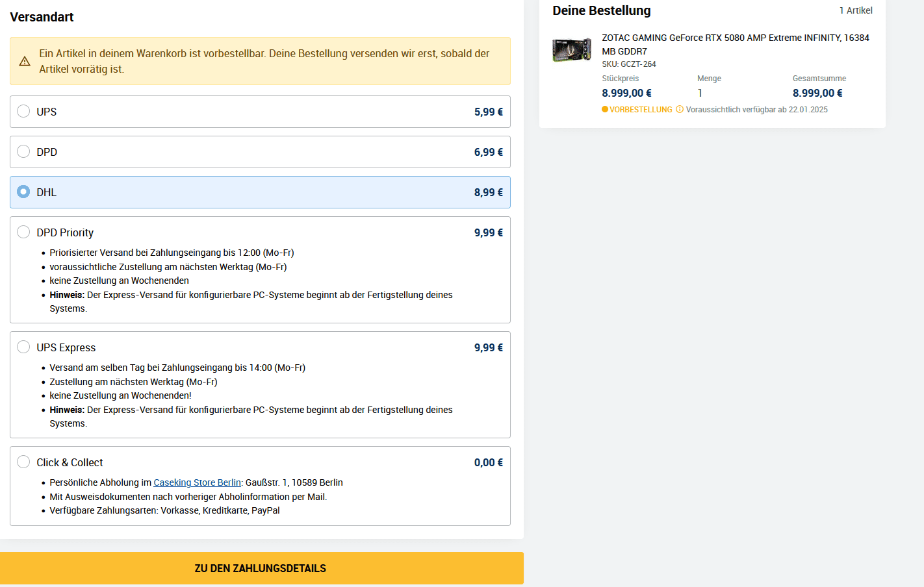This screenshot has width=924, height=587.
Task: Click 'Voraussichtlich verfügbar ab 22.01.2025' text
Action: 757,110
